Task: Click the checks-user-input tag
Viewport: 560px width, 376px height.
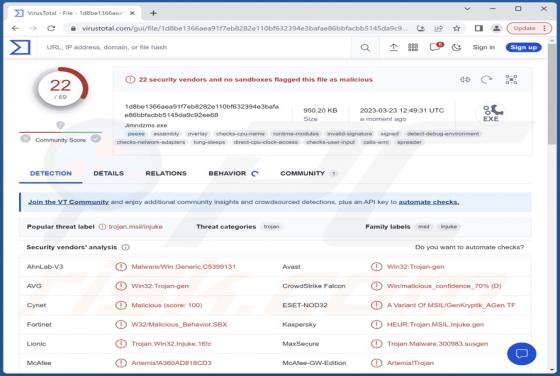Action: (330, 142)
